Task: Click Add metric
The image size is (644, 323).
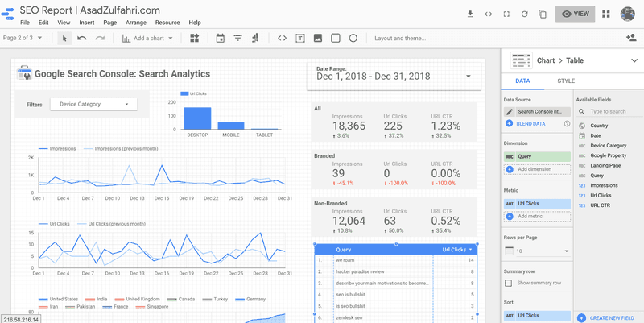Action: point(537,216)
